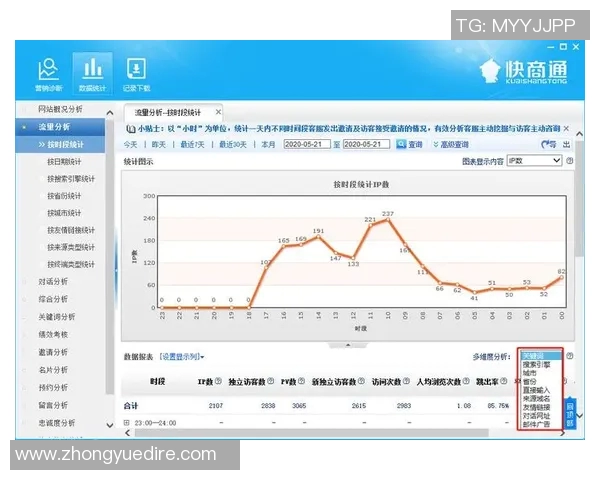Viewport: 600px width, 480px height.
Task: Select 按终端类型统计 in the sidebar
Action: point(71,264)
